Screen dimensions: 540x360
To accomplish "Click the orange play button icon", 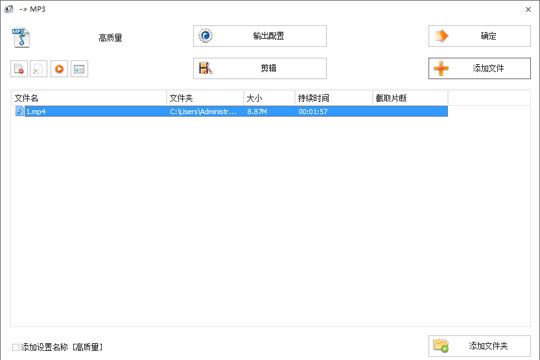I will (59, 69).
